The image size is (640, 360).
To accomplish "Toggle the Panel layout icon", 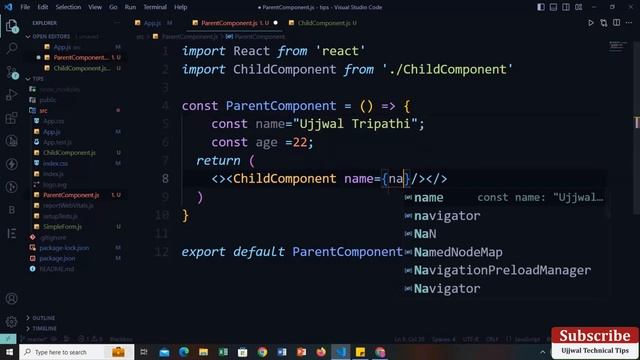I will point(553,7).
